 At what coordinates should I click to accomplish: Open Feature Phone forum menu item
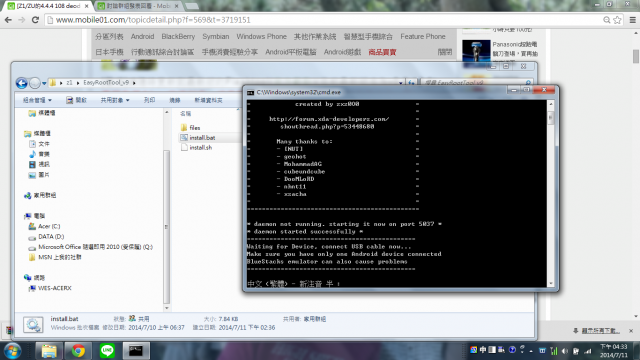422,36
